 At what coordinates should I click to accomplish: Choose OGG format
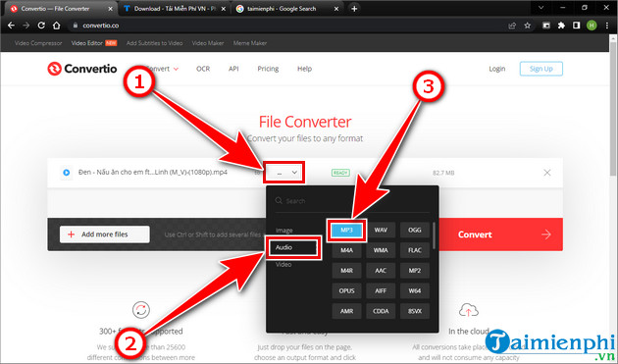pos(415,230)
